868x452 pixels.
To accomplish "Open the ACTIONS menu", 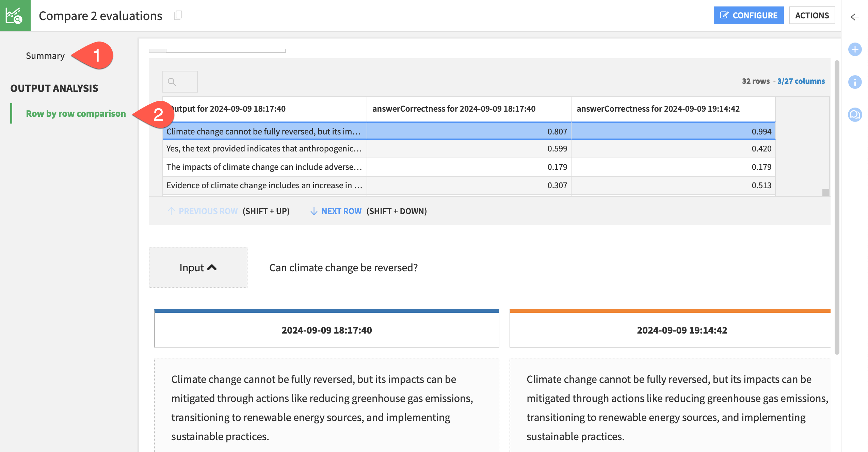I will (812, 16).
